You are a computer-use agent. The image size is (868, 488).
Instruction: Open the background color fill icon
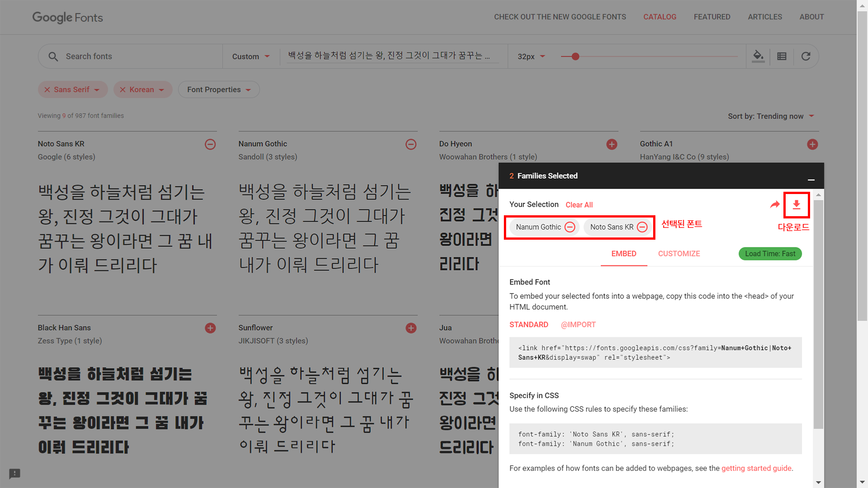point(758,57)
